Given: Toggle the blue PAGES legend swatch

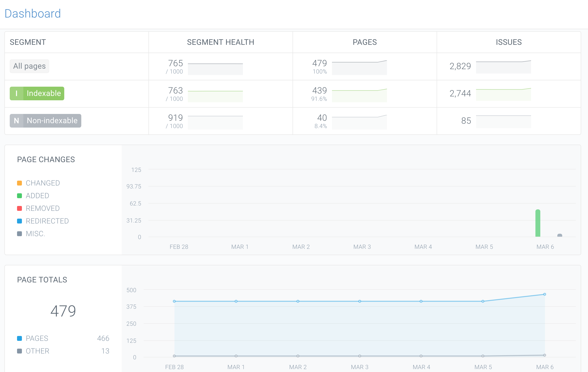Looking at the screenshot, I should coord(19,339).
